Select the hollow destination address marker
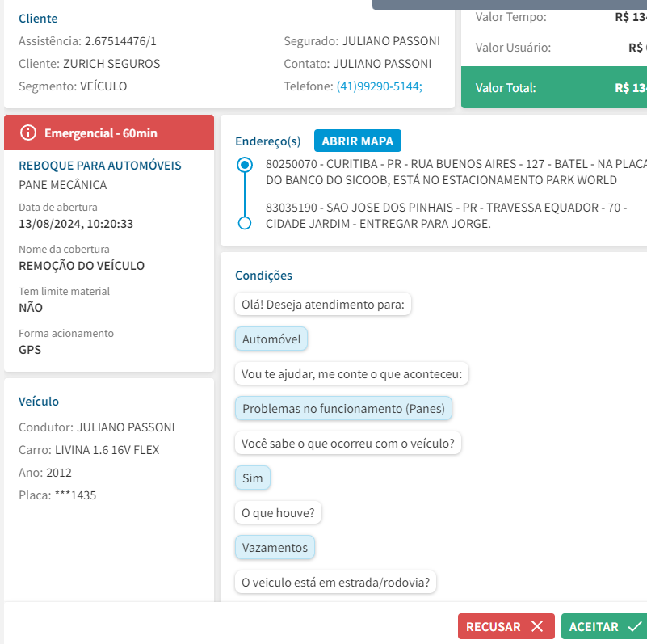This screenshot has height=644, width=647. [x=245, y=223]
